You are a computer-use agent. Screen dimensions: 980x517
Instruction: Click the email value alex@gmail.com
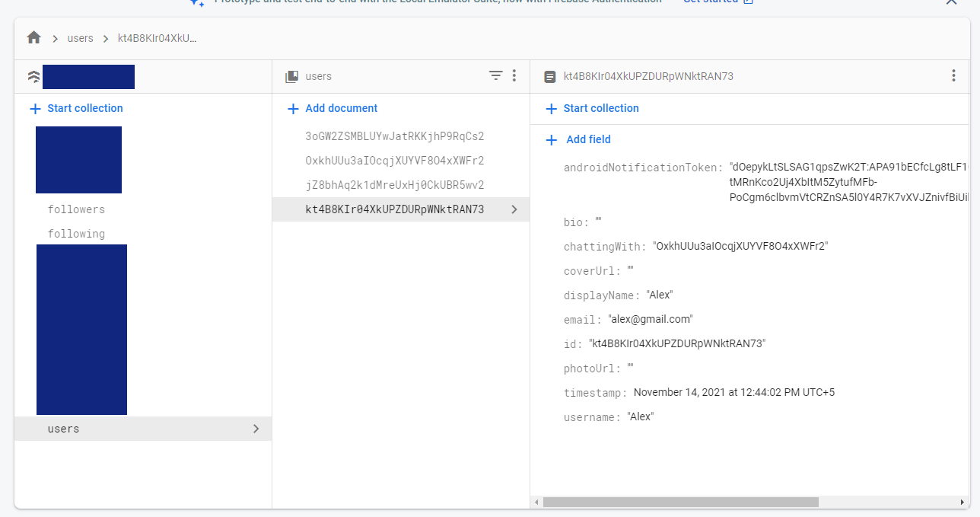[x=651, y=320]
